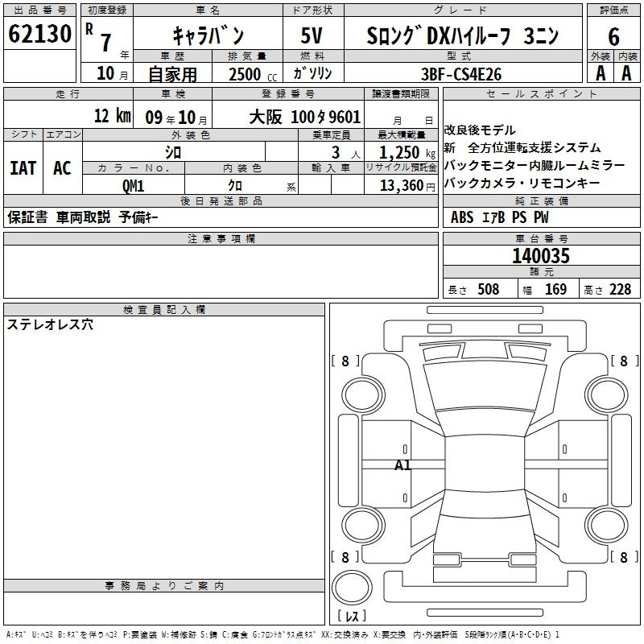Select the mileage value 12 km
The width and height of the screenshot is (644, 644).
[112, 116]
